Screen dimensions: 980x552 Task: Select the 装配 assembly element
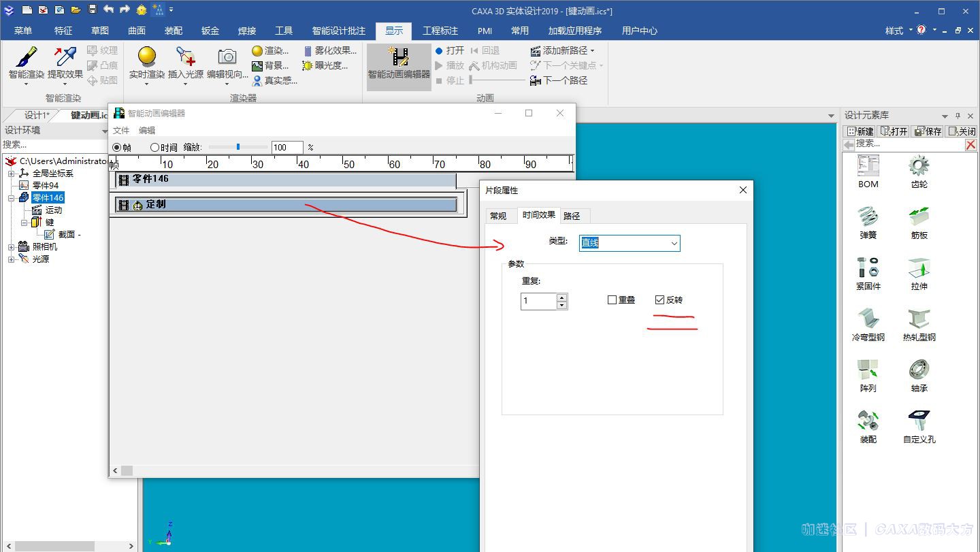868,427
